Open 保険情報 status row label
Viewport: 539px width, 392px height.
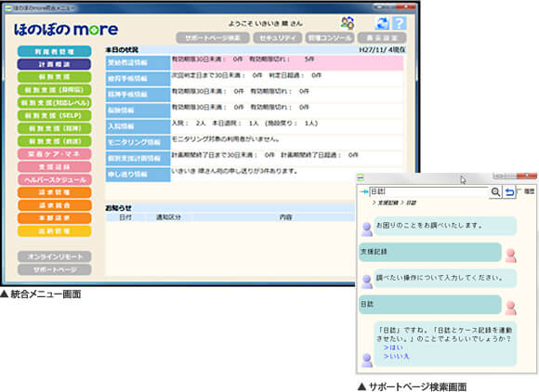[x=138, y=111]
